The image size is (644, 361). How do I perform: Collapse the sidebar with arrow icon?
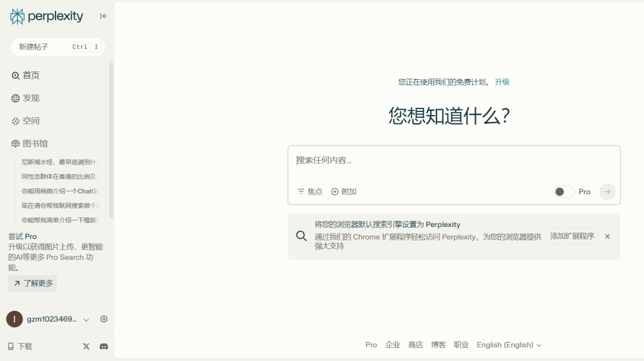tap(104, 16)
